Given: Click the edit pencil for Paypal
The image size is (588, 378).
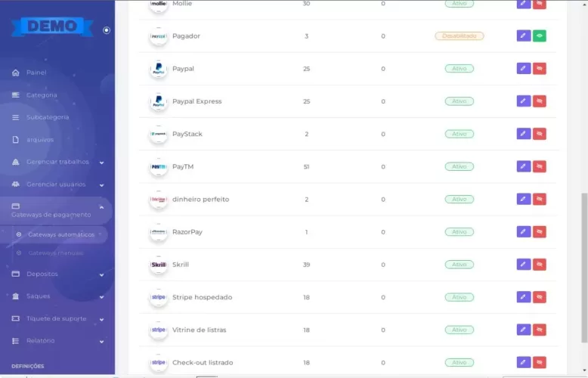Looking at the screenshot, I should point(524,69).
